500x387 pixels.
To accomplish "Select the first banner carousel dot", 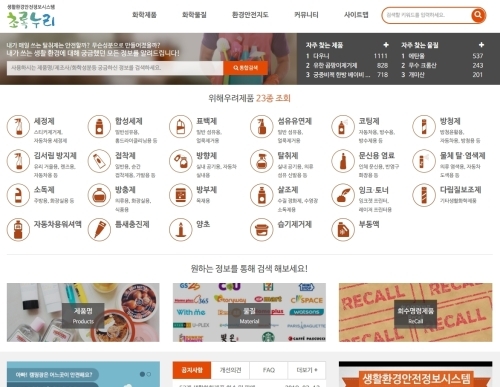I will pyautogui.click(x=142, y=374).
